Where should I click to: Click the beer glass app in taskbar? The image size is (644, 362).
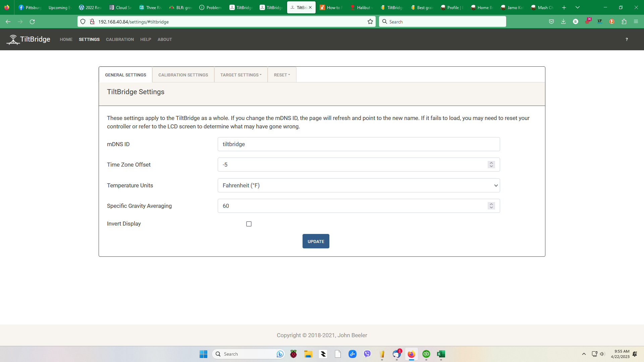tap(382, 354)
